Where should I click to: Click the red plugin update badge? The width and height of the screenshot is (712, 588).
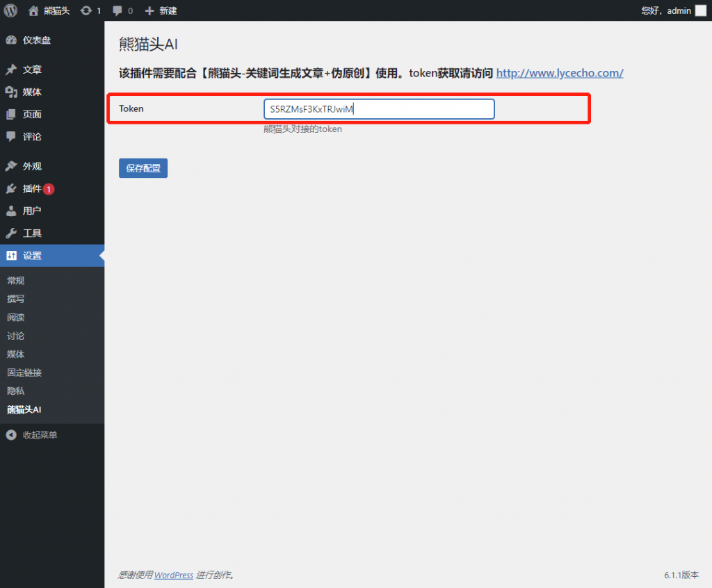[x=49, y=189]
